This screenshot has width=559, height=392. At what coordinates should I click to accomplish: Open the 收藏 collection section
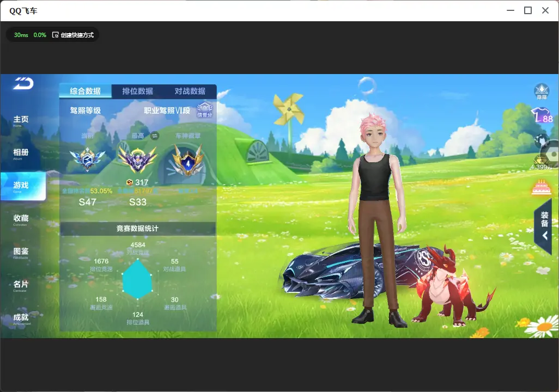(21, 219)
